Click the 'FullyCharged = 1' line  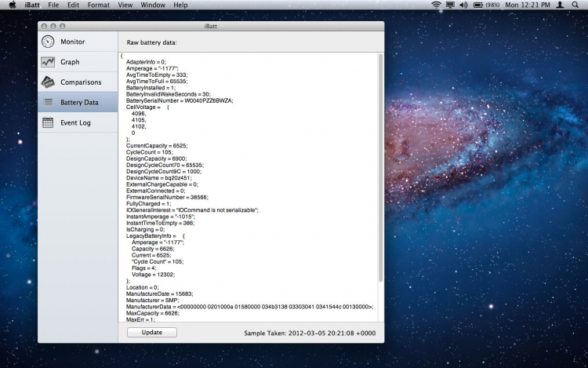point(148,204)
